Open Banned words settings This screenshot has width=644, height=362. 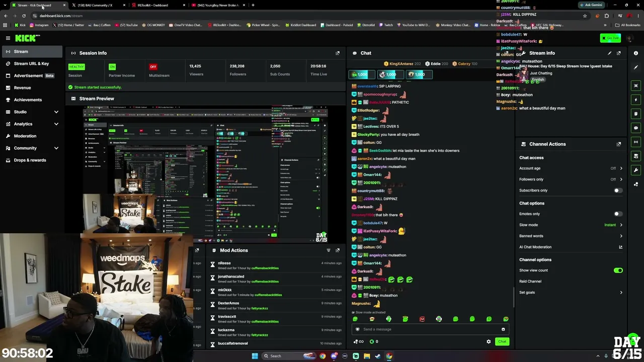click(x=571, y=236)
